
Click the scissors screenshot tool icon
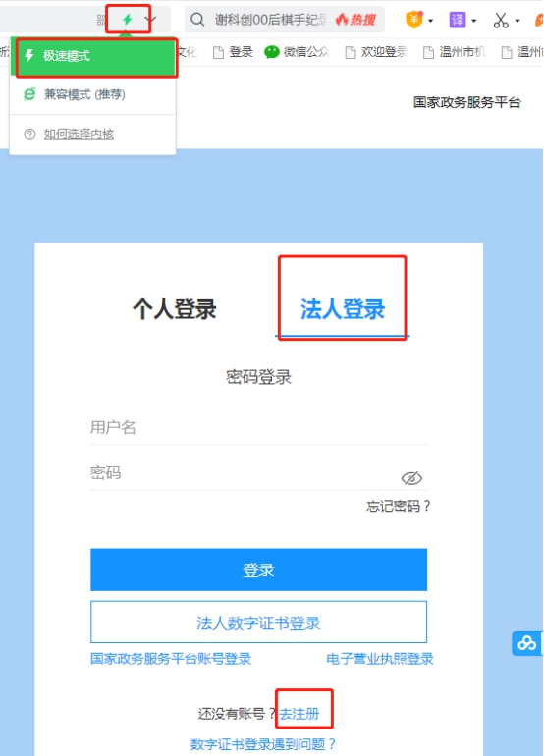501,20
